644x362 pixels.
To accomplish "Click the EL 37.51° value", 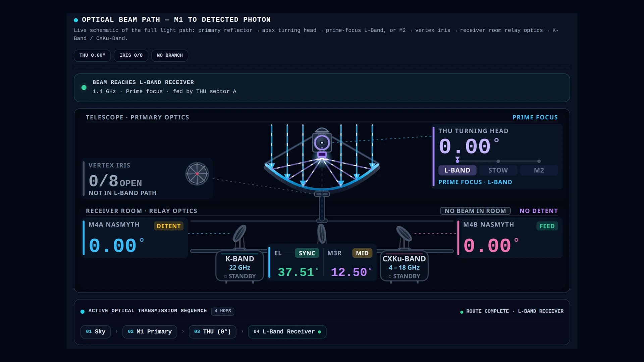I will (x=298, y=272).
